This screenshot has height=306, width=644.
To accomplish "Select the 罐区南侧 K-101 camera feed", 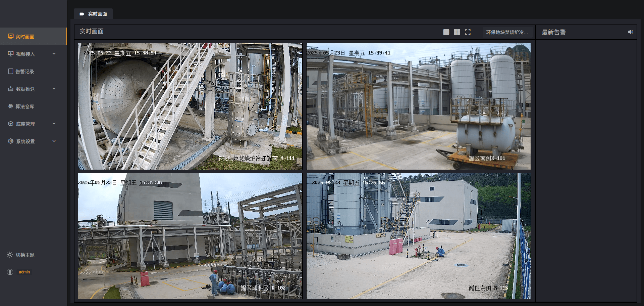I will pos(418,106).
